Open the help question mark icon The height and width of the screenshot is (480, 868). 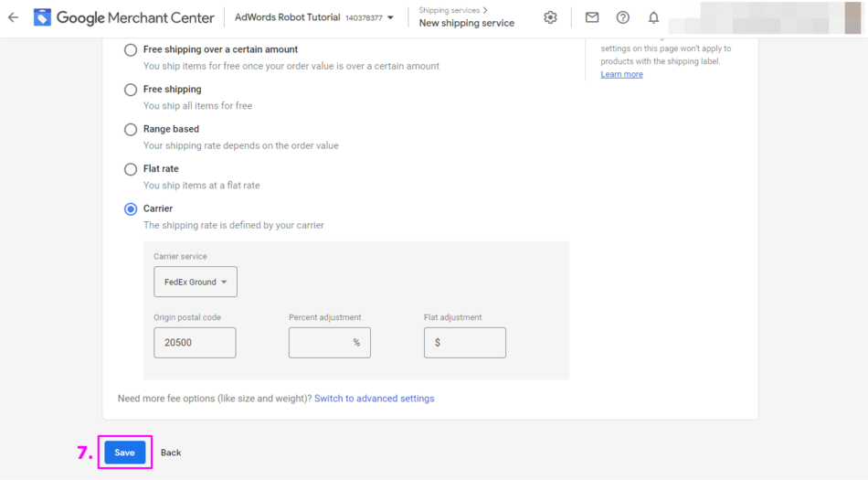click(x=622, y=17)
